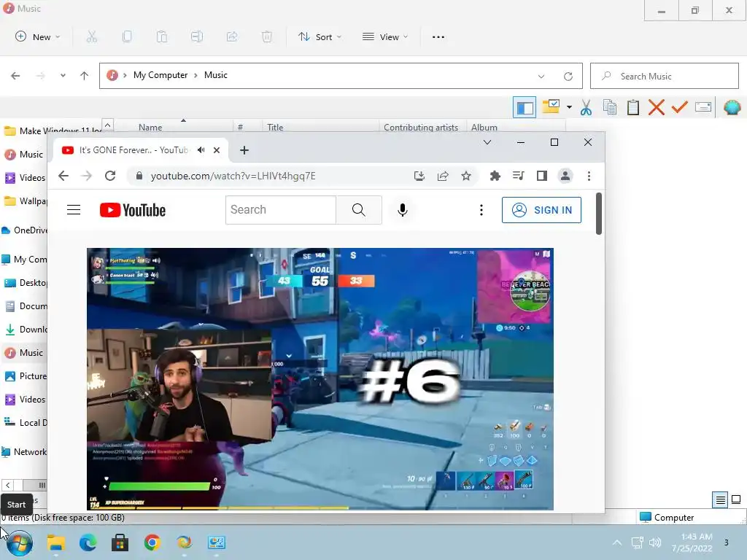This screenshot has height=560, width=747.
Task: Bookmark this page with the star
Action: click(466, 176)
